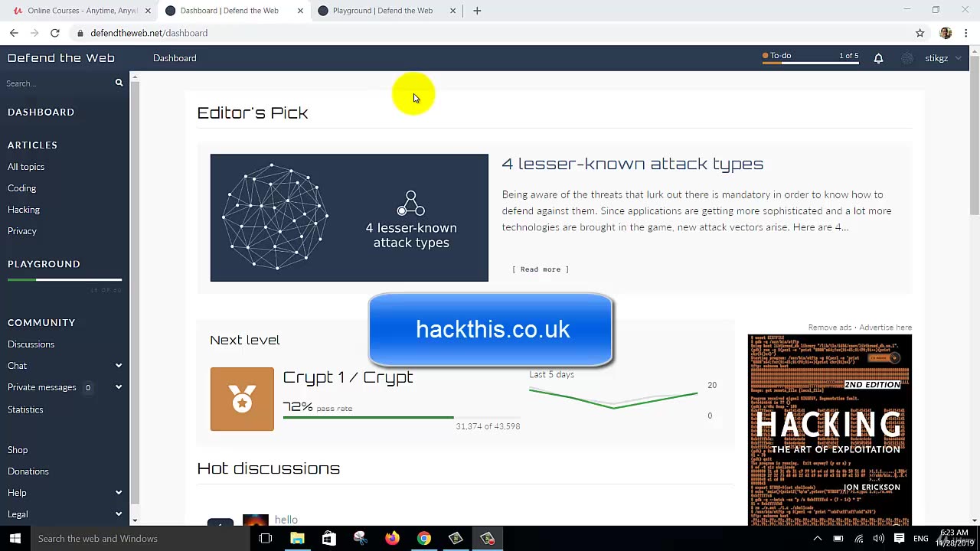The width and height of the screenshot is (980, 551).
Task: Open the Coding articles link
Action: click(22, 188)
